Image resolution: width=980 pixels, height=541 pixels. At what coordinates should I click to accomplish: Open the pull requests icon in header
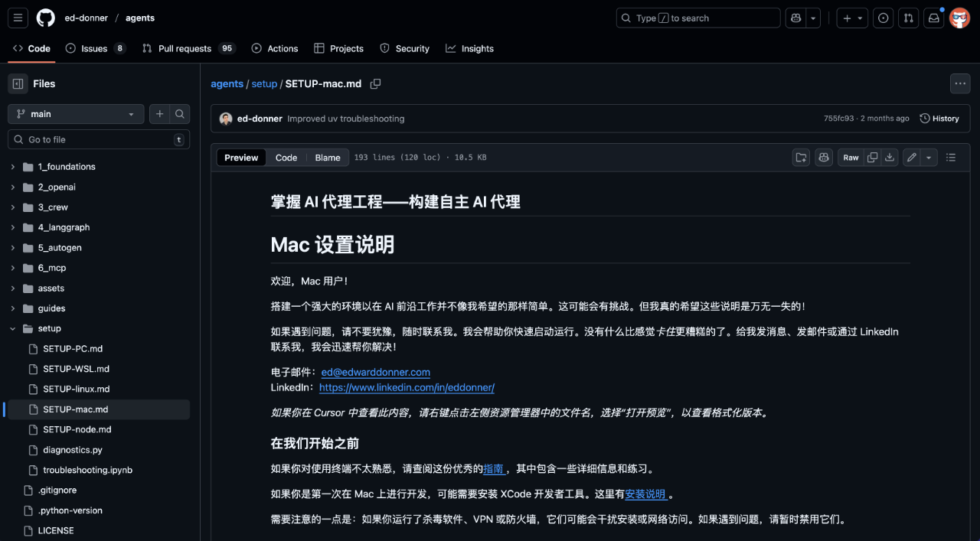coord(908,18)
